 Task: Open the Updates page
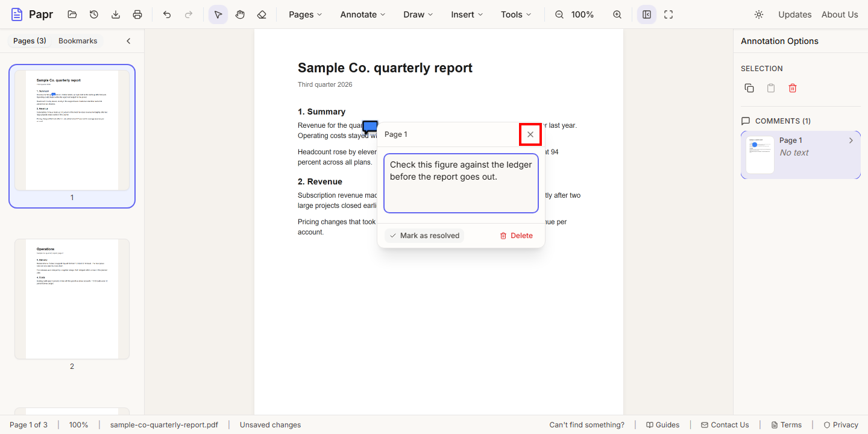pyautogui.click(x=794, y=14)
